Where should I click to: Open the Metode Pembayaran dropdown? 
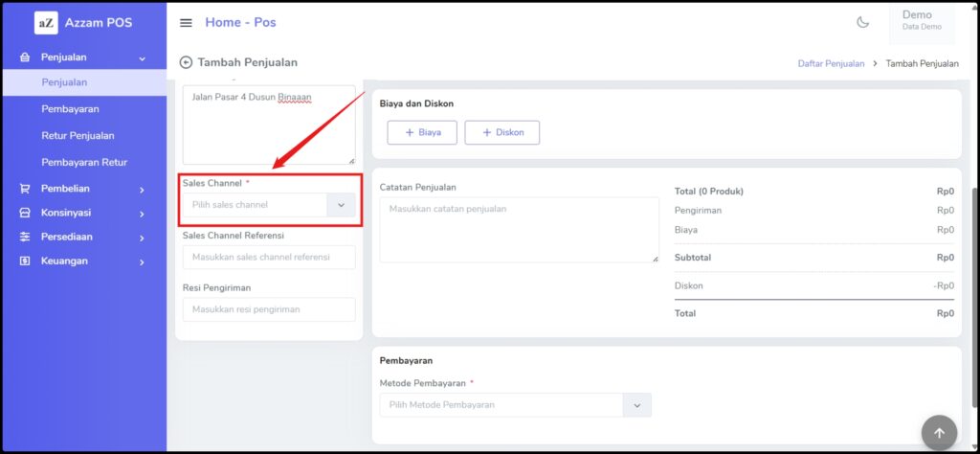coord(515,405)
